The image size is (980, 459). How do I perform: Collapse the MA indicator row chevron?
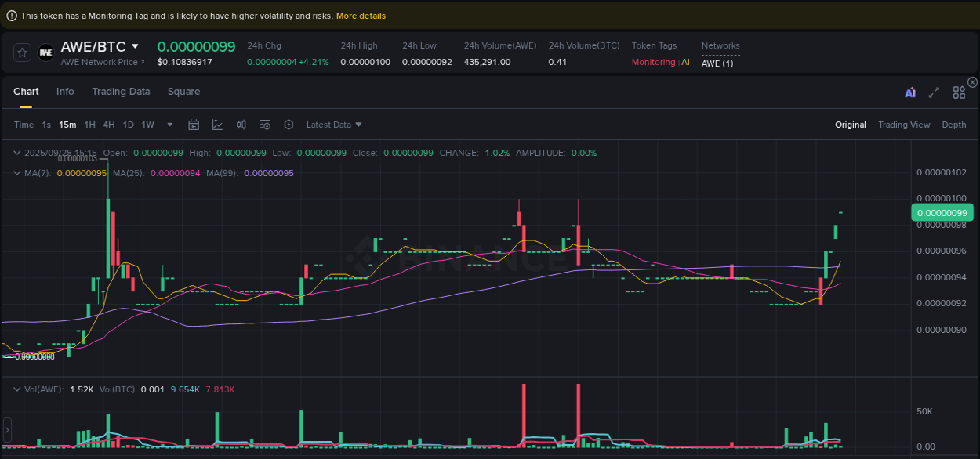(16, 173)
